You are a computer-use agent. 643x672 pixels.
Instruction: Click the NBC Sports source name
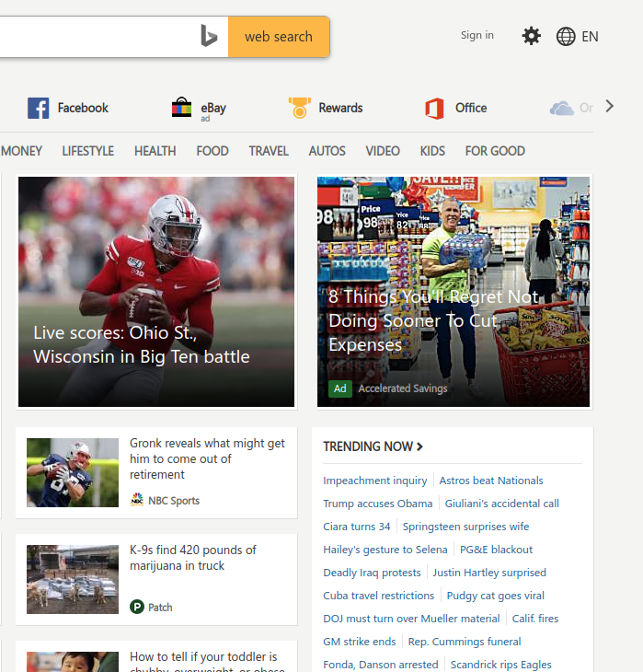(174, 500)
